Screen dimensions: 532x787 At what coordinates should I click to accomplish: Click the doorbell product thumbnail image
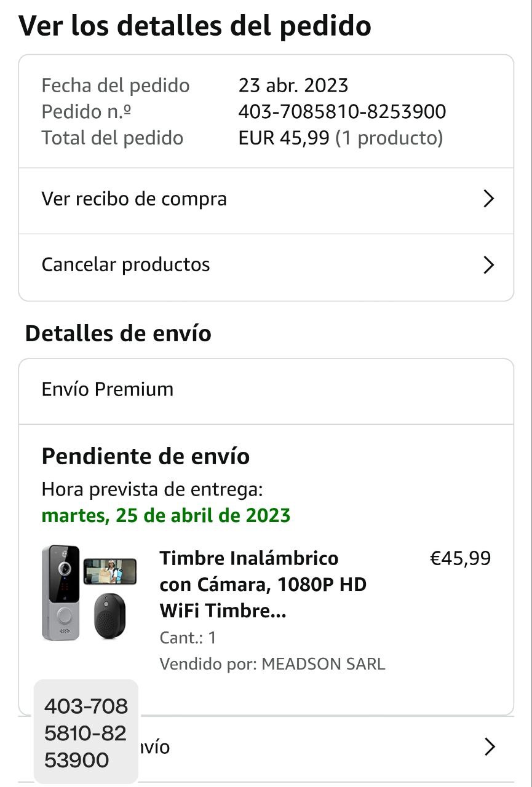click(x=89, y=593)
